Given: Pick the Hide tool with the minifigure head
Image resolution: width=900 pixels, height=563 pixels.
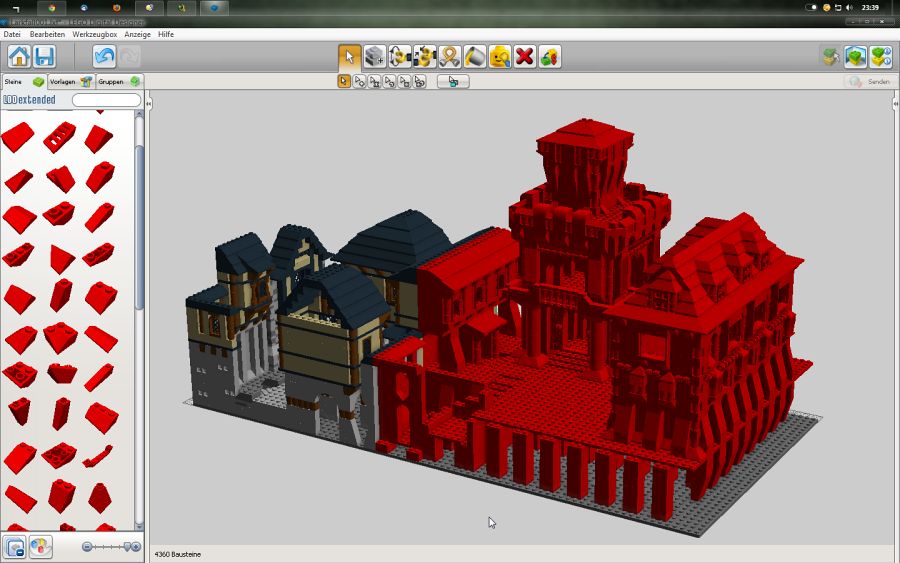Looking at the screenshot, I should (x=500, y=56).
